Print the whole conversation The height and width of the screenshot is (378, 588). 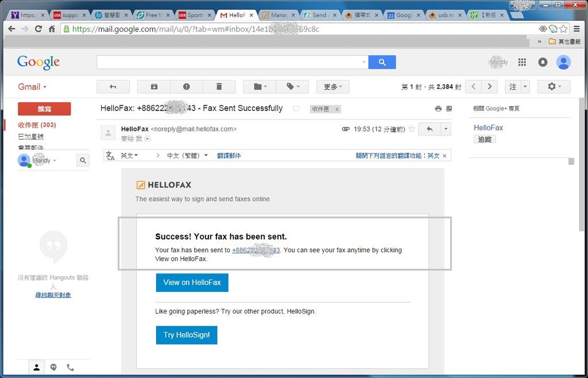pyautogui.click(x=438, y=109)
